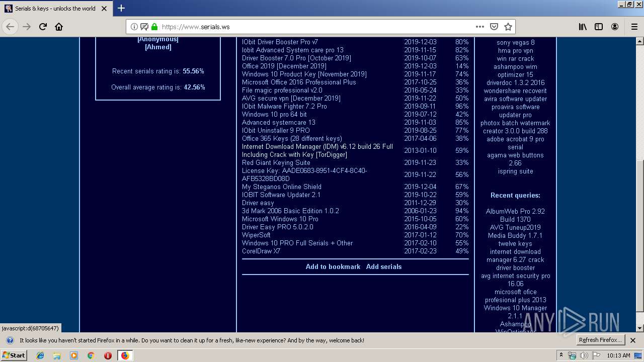Select the Serials & keys browser tab

tap(55, 8)
